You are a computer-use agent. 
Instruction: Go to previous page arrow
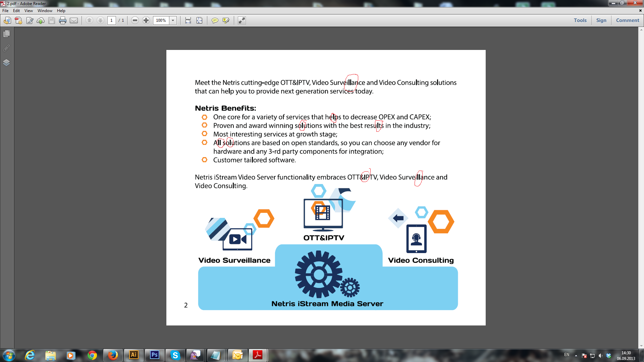(x=89, y=20)
